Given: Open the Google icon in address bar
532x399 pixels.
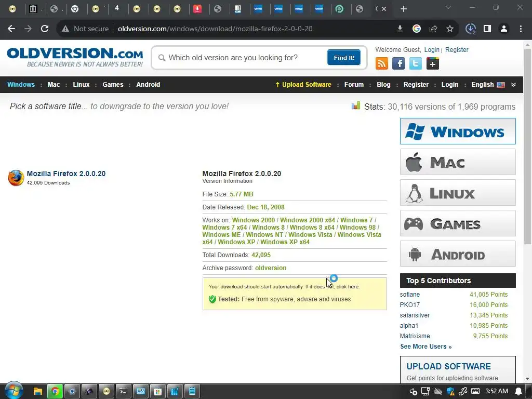Looking at the screenshot, I should 417,29.
